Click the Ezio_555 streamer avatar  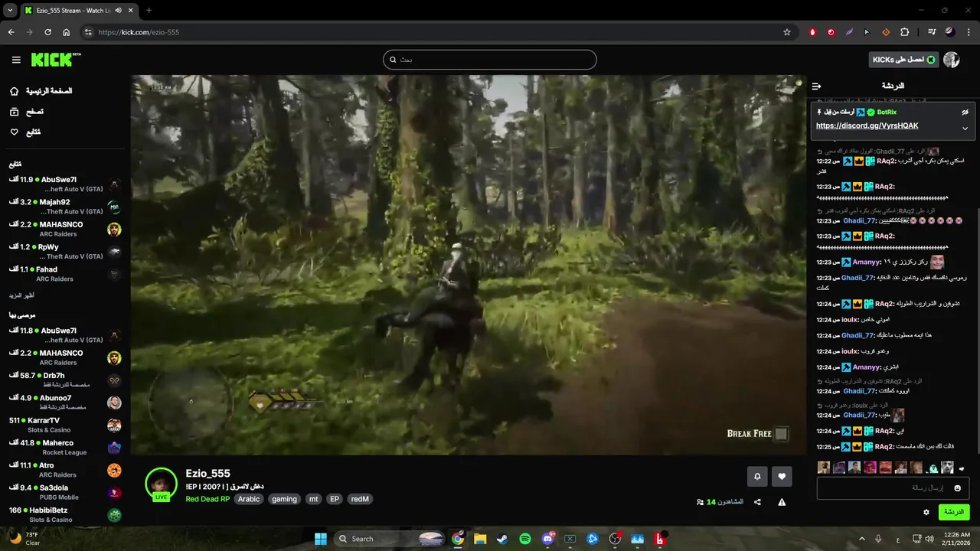[x=161, y=484]
